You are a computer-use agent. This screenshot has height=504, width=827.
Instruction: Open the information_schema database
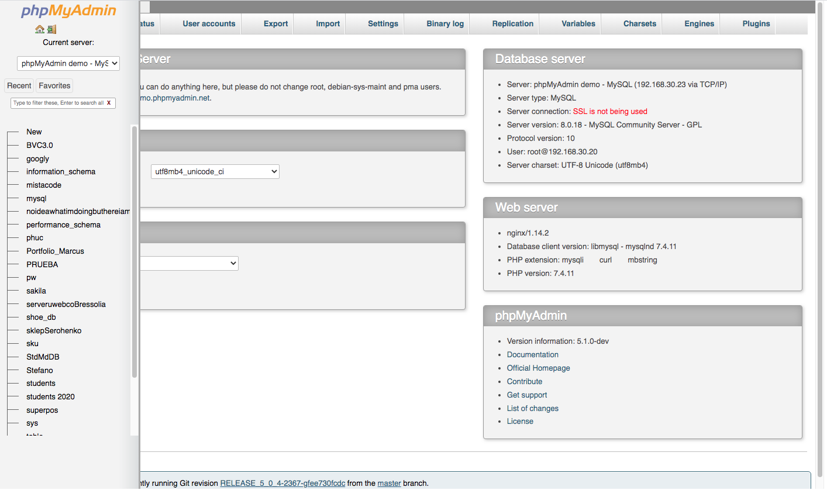click(x=60, y=171)
